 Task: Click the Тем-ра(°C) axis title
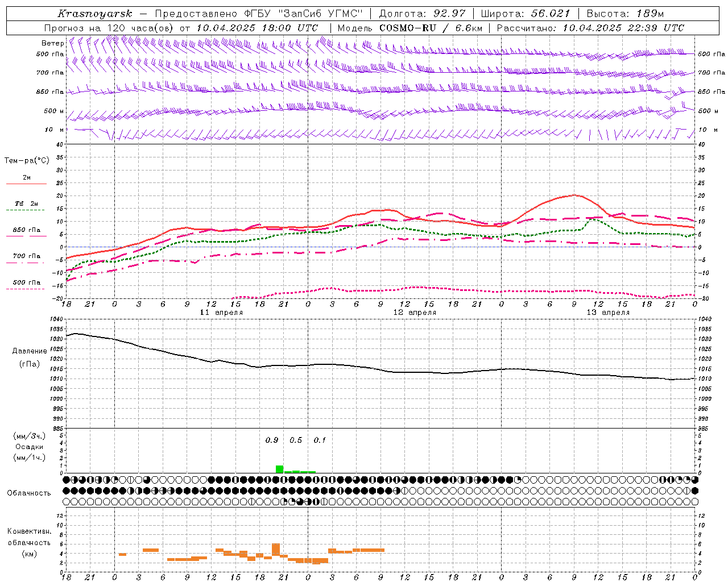click(27, 161)
